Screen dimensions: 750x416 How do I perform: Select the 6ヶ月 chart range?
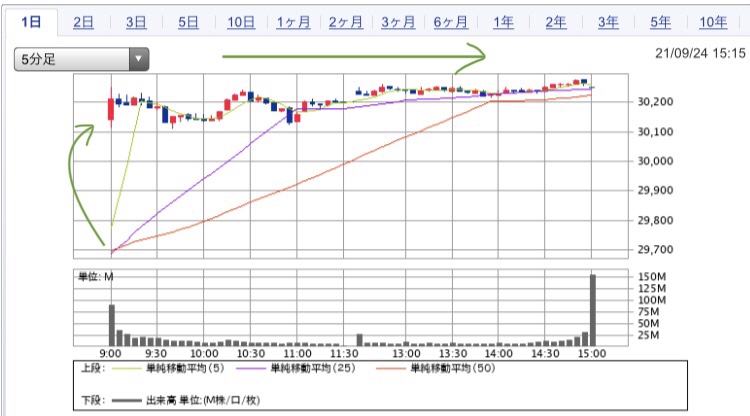point(451,22)
